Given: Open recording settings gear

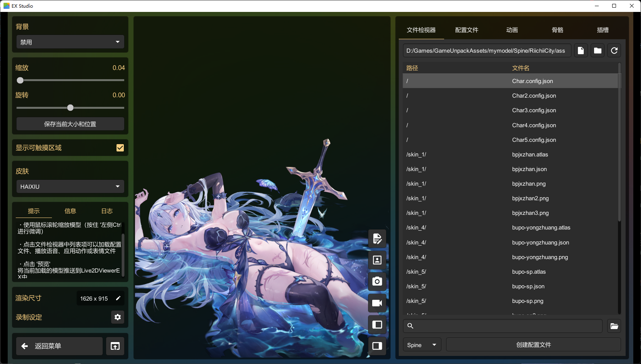Looking at the screenshot, I should pos(118,317).
